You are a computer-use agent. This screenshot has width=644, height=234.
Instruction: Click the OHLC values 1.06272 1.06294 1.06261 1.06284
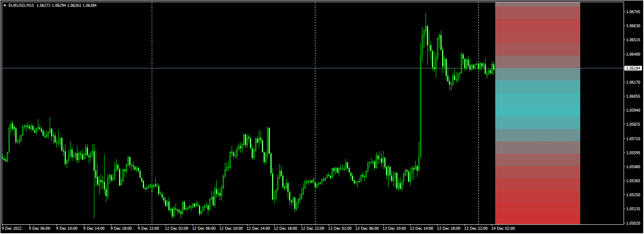[x=66, y=6]
